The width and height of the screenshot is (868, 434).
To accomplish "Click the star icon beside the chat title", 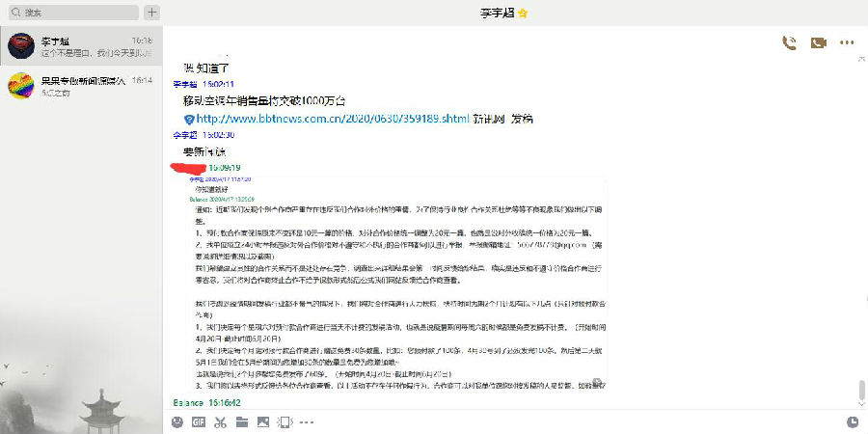I will [549, 14].
